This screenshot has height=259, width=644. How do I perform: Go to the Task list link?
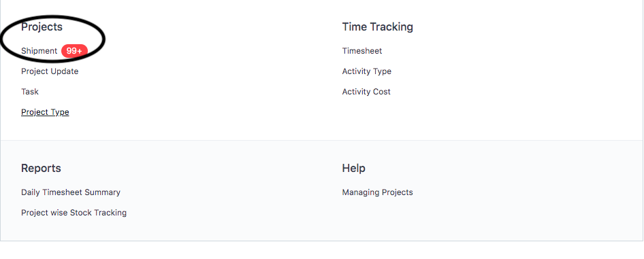29,92
